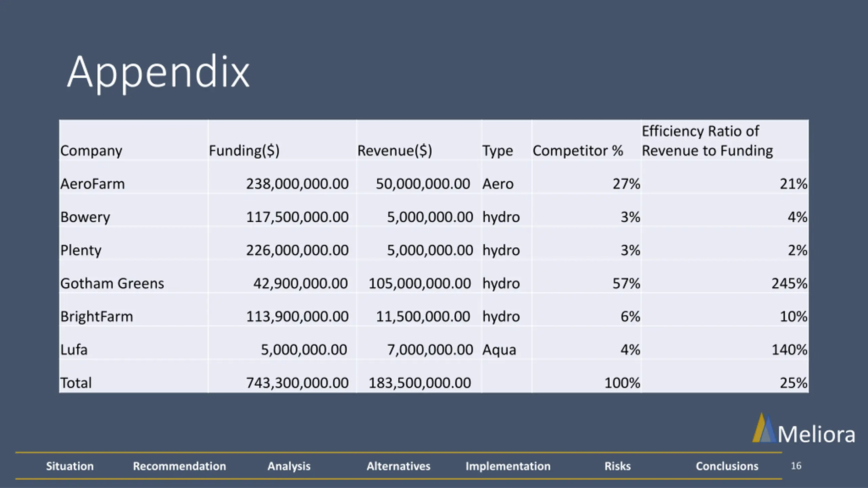
Task: Click the Plenty company cell
Action: (x=81, y=250)
